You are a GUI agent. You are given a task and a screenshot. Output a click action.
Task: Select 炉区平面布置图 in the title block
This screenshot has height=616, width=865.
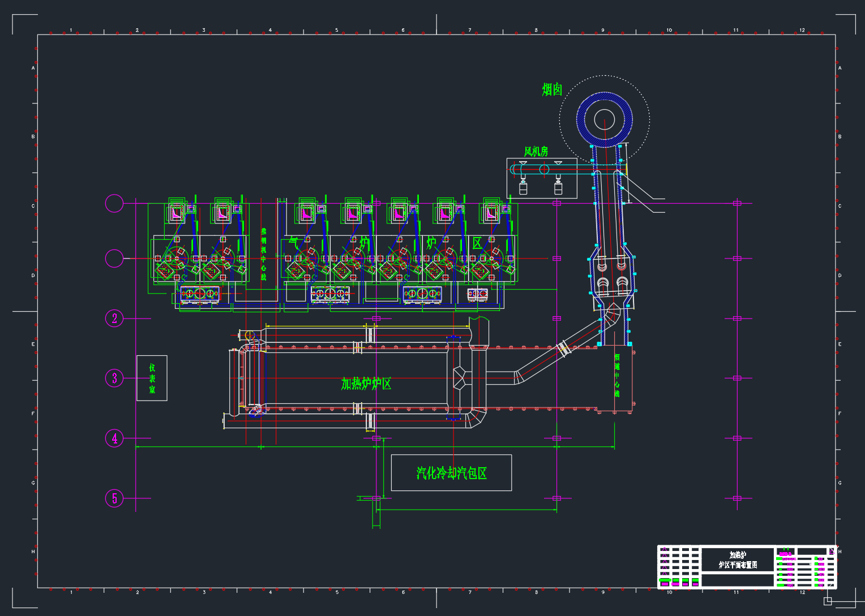tap(738, 565)
